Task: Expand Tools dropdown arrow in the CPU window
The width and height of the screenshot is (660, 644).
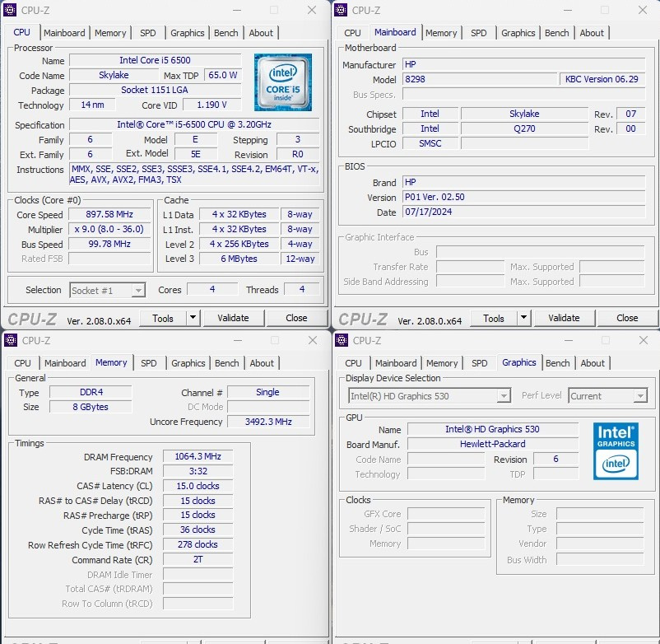Action: [193, 318]
